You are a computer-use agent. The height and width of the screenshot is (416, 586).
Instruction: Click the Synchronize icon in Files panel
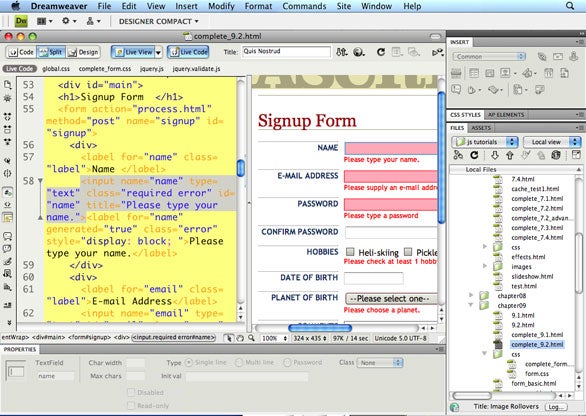[556, 155]
